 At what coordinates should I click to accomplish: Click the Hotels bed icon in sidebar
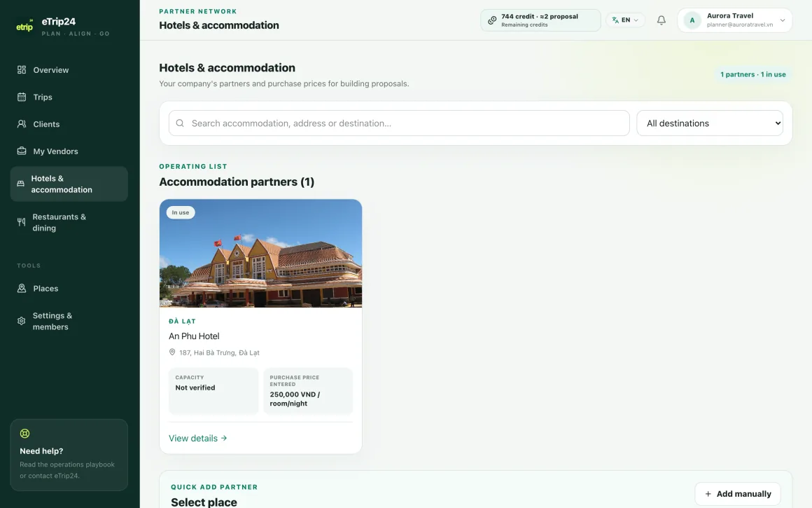tap(21, 184)
